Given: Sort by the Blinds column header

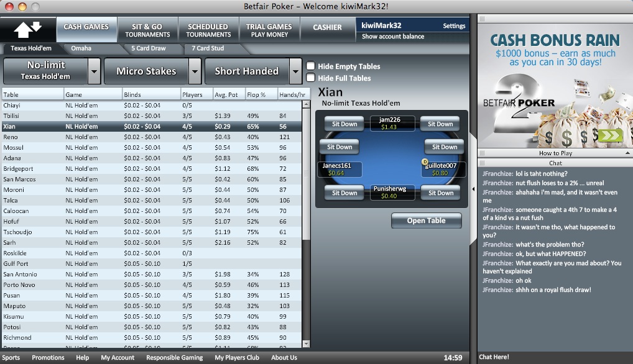Looking at the screenshot, I should [151, 94].
